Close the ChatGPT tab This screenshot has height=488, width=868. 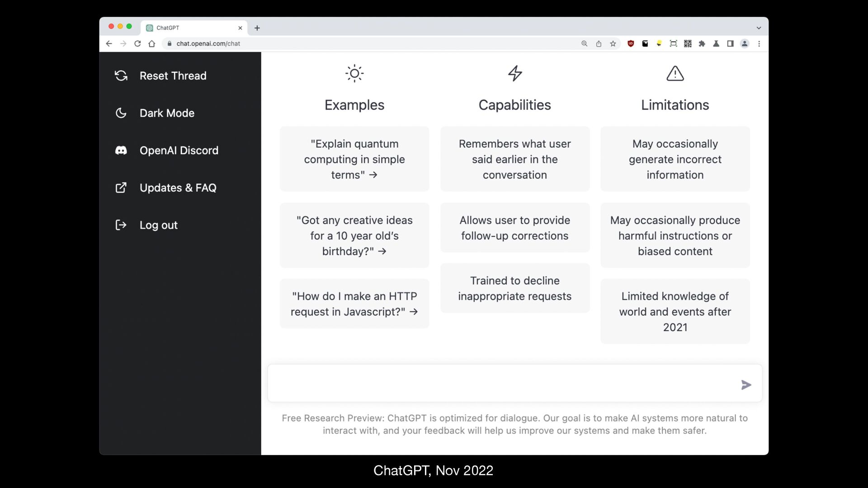[x=240, y=28]
